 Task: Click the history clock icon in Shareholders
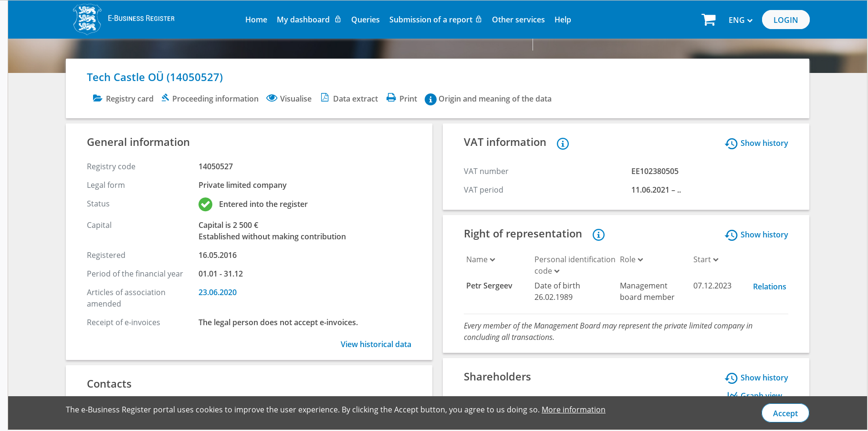[731, 378]
